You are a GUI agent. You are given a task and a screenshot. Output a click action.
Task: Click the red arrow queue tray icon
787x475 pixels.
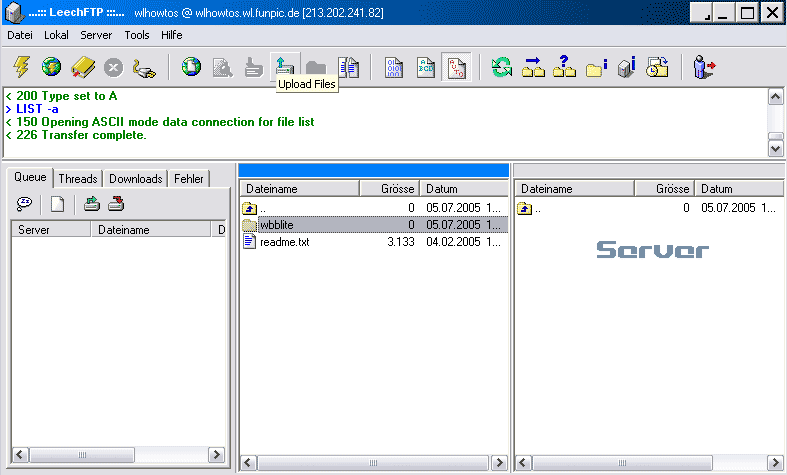pyautogui.click(x=116, y=204)
